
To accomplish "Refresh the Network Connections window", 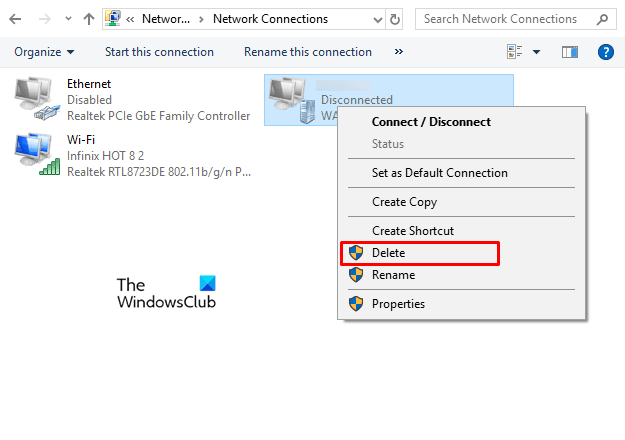I will coord(395,19).
